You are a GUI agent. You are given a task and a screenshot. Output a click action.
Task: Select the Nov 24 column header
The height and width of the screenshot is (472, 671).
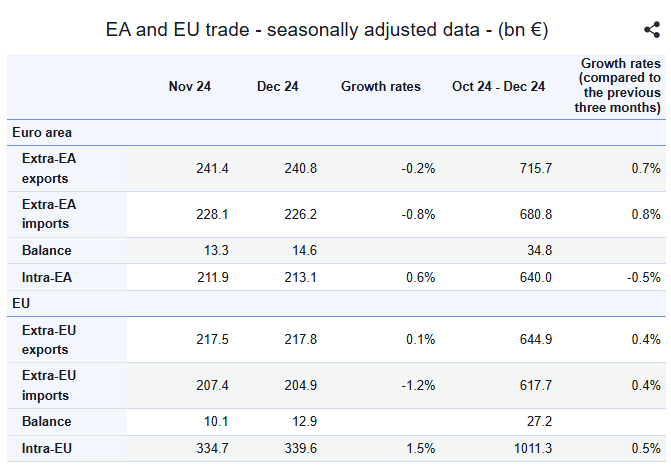tap(190, 86)
